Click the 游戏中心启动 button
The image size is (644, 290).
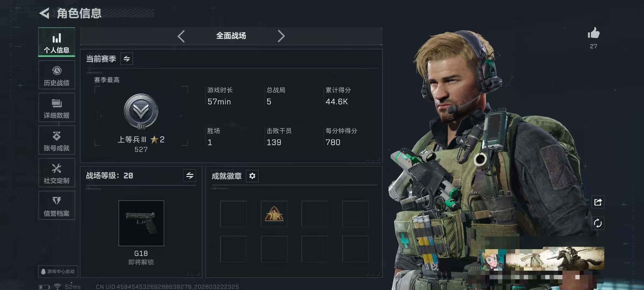pos(58,271)
